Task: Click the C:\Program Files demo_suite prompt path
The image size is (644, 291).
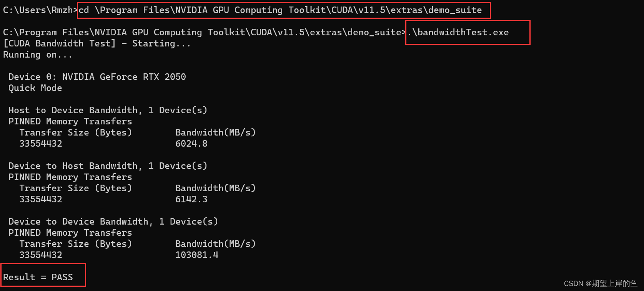Action: [x=205, y=32]
